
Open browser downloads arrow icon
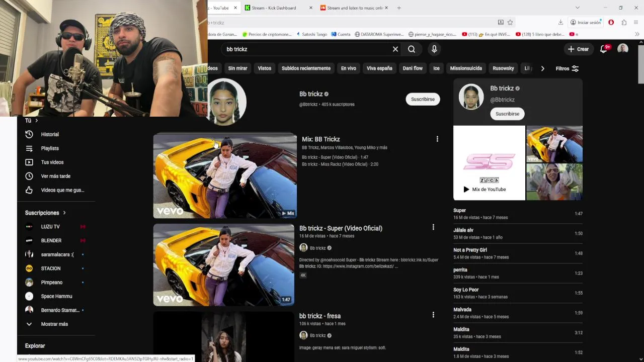(560, 23)
